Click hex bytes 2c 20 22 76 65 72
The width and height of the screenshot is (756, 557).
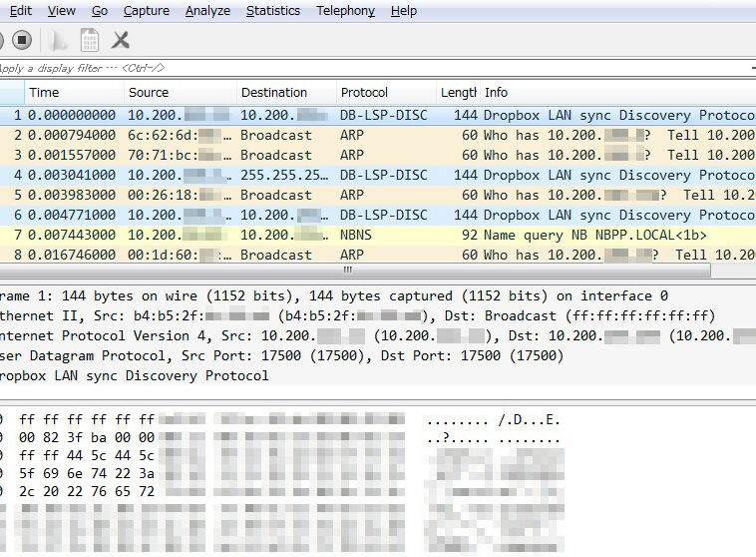point(87,491)
